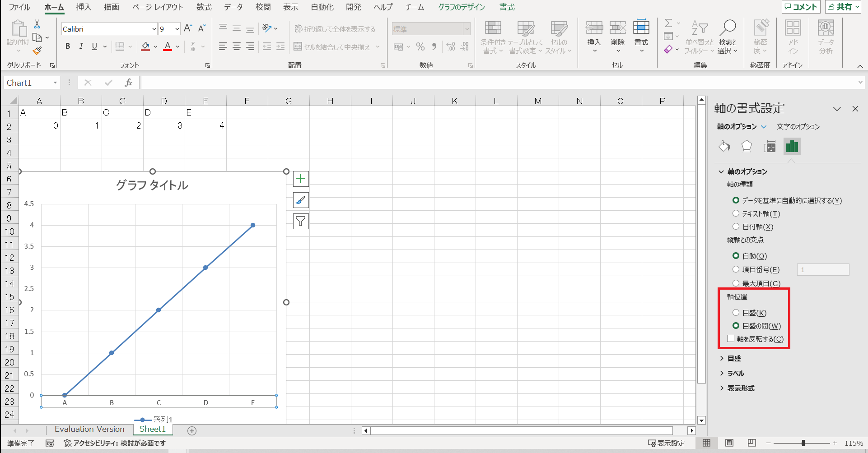Image resolution: width=868 pixels, height=453 pixels.
Task: Click the font color red A button
Action: click(168, 46)
